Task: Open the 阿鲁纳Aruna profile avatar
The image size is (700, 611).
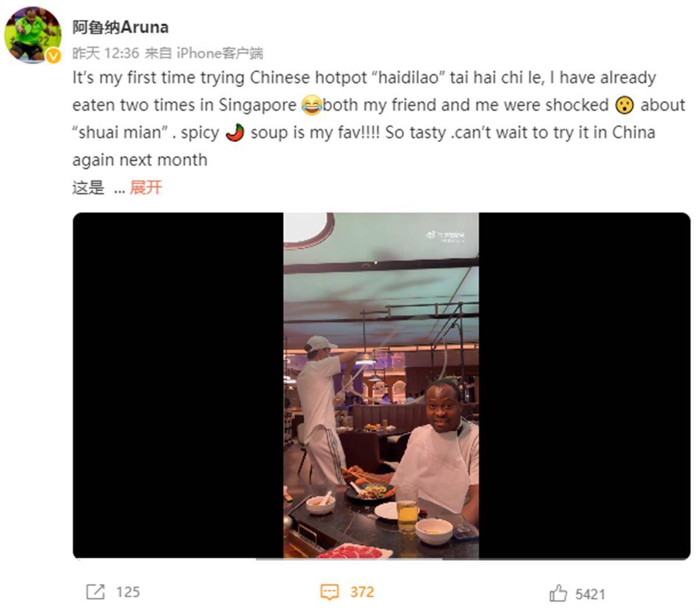Action: 32,33
